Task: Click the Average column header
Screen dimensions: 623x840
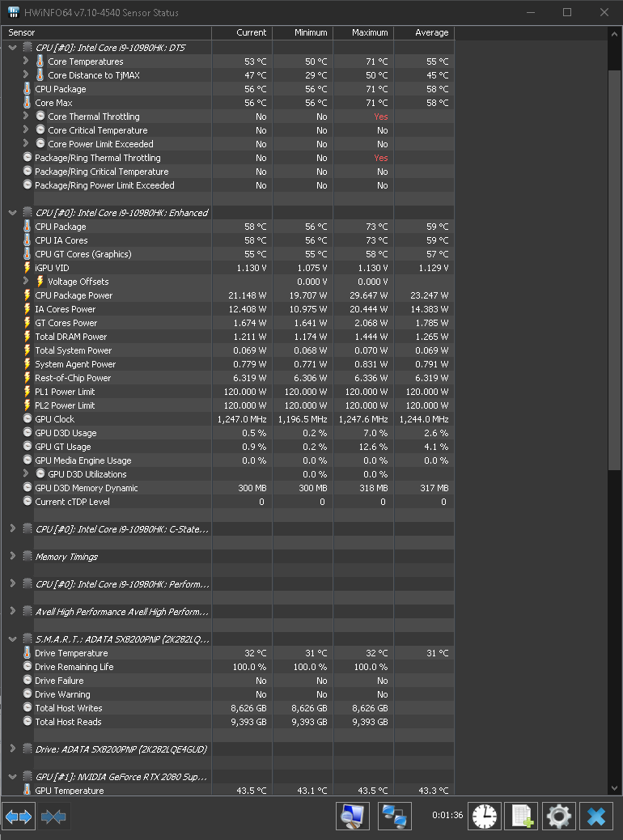Action: tap(424, 32)
